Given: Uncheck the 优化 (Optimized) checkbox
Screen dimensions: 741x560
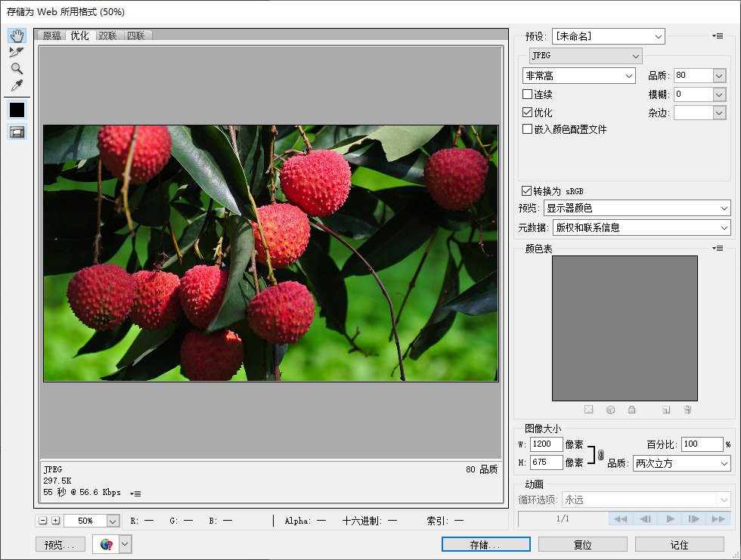Looking at the screenshot, I should tap(527, 112).
